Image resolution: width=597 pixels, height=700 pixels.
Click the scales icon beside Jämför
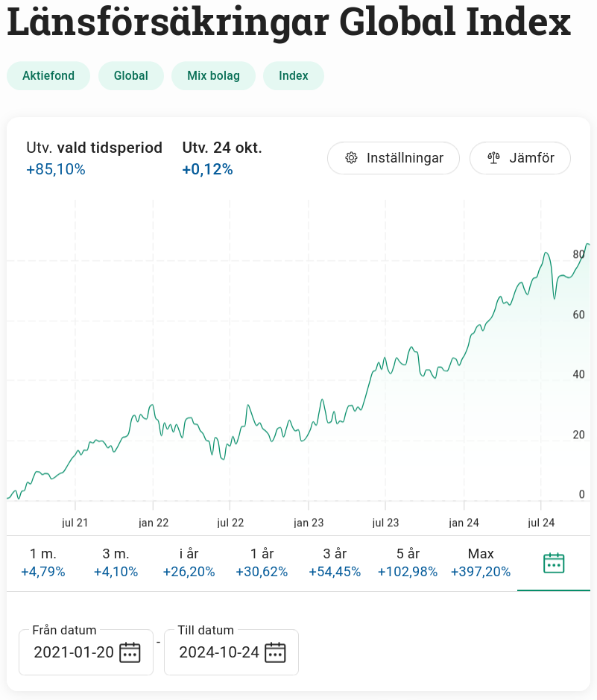tap(493, 158)
